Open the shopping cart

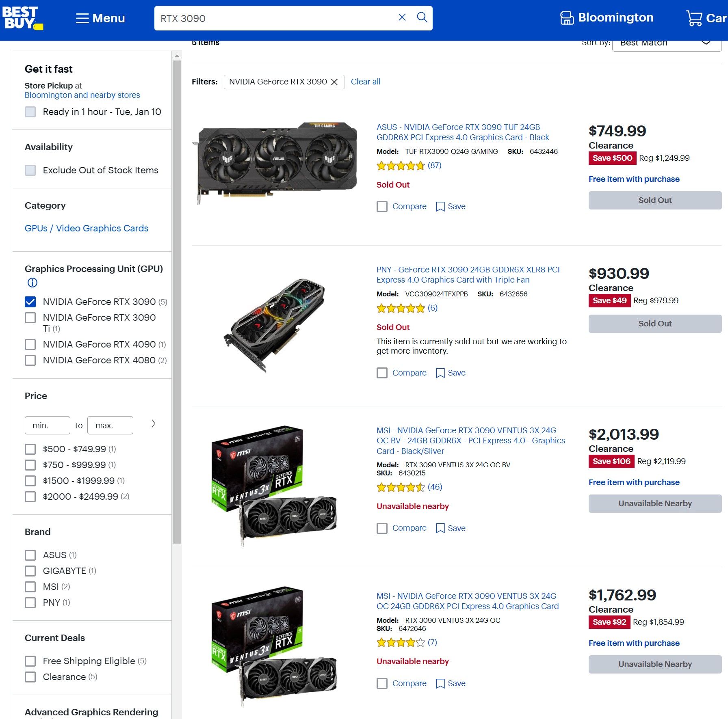(706, 18)
